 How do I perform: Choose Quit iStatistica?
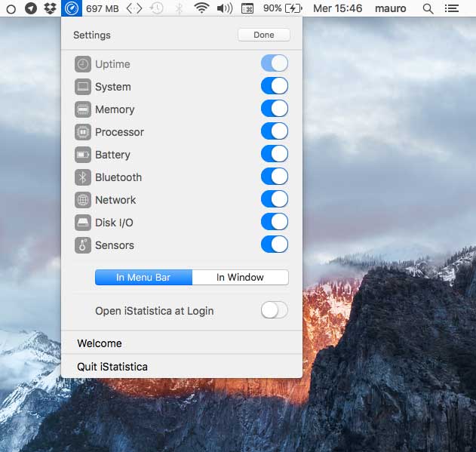pyautogui.click(x=182, y=367)
